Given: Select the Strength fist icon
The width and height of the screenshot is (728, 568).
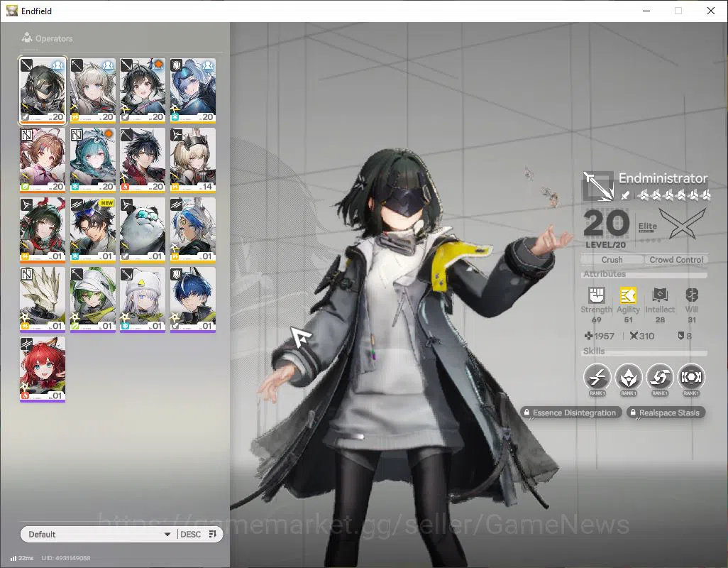Looking at the screenshot, I should pos(596,295).
